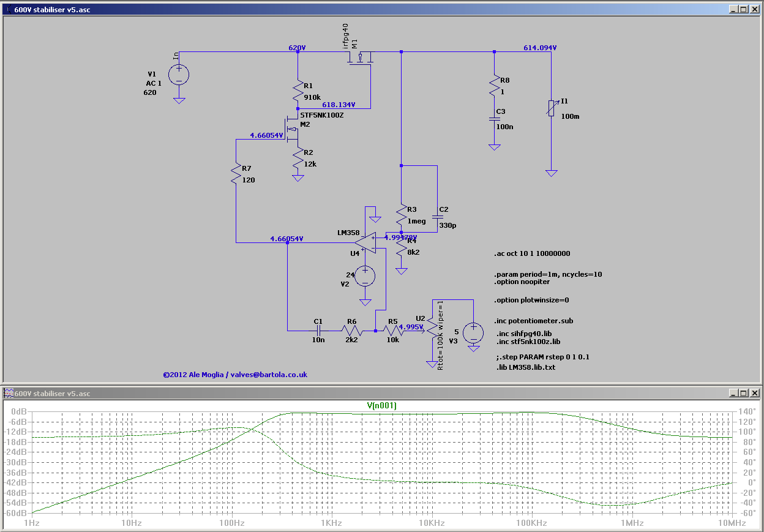Click the 100m value of I1

[570, 116]
